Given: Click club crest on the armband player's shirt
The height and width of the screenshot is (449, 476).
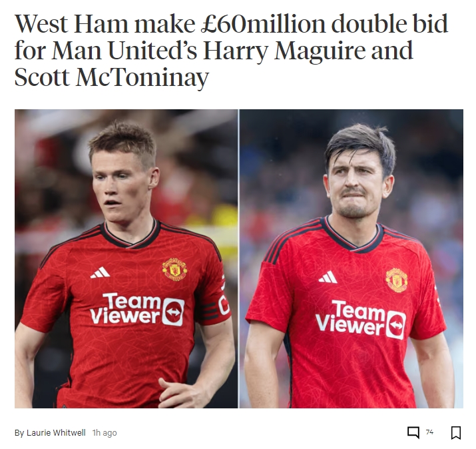Looking at the screenshot, I should point(174,269).
